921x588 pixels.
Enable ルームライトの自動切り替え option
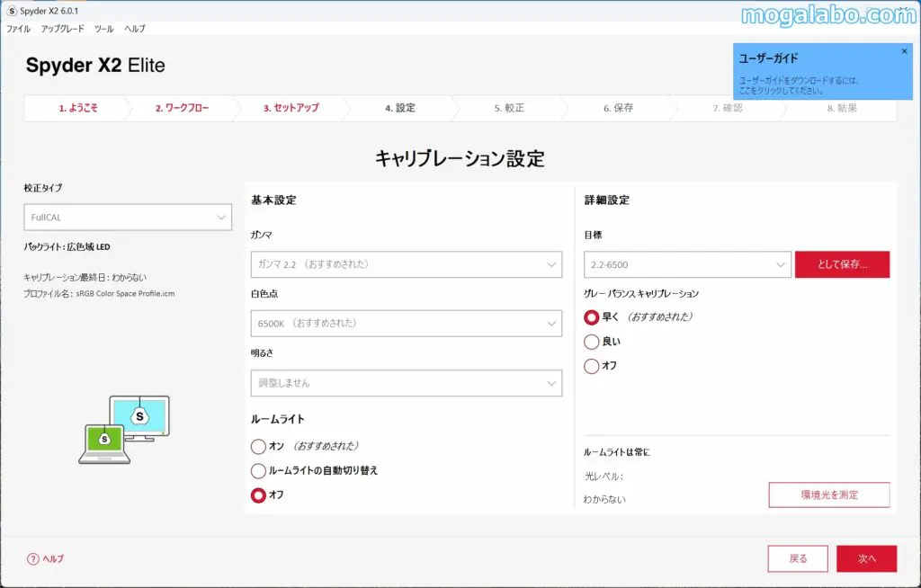point(259,470)
